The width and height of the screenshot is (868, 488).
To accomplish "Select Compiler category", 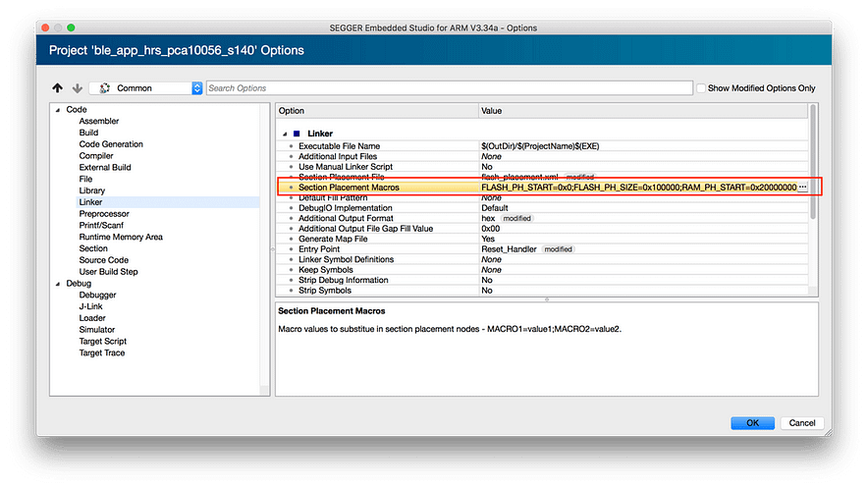I will (96, 155).
